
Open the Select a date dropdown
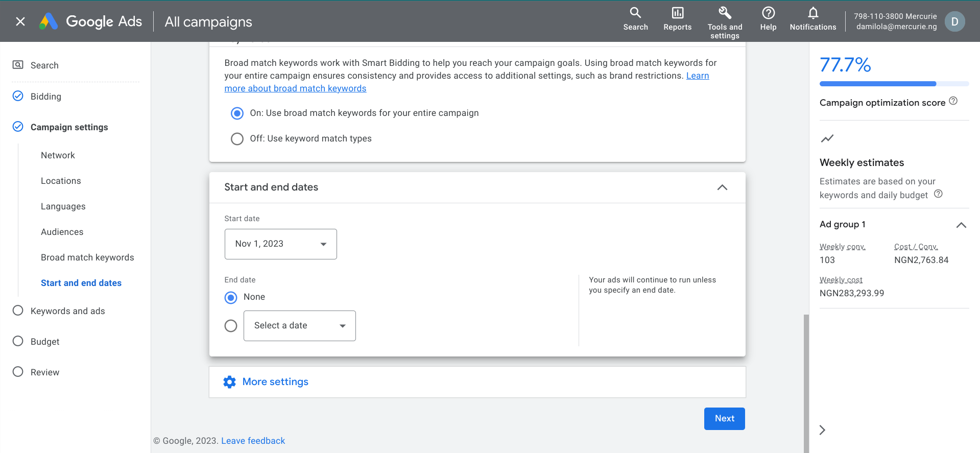[x=299, y=326]
